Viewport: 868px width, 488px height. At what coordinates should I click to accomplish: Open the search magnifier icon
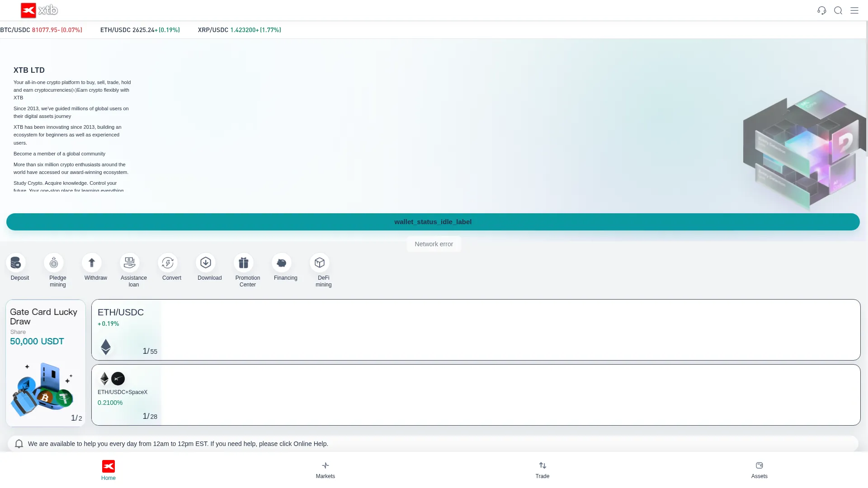tap(838, 10)
